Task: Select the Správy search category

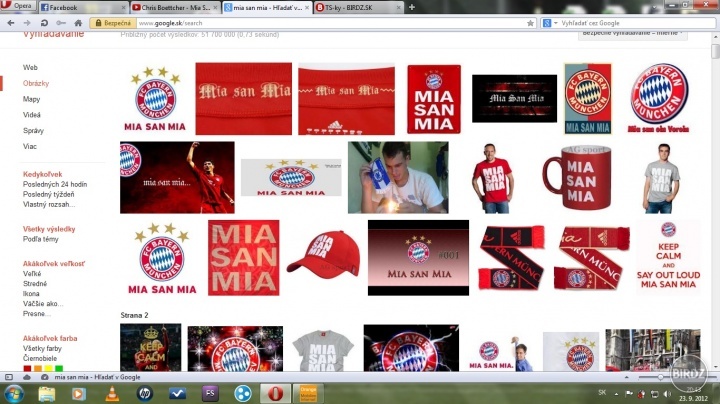Action: click(34, 131)
